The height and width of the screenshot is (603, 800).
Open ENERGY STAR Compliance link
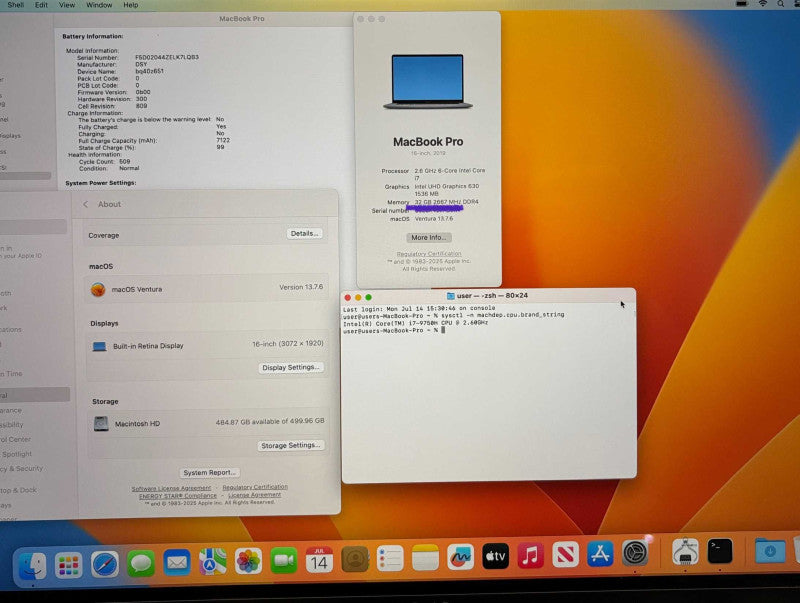[178, 495]
